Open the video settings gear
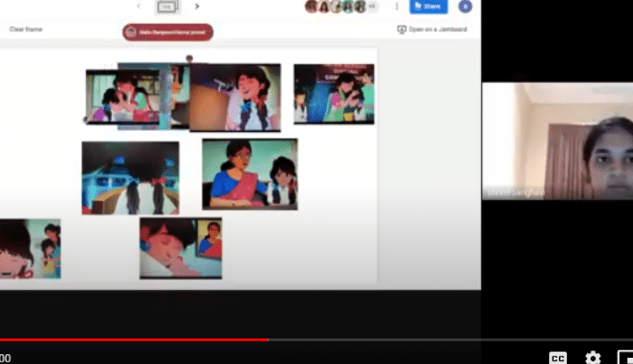The width and height of the screenshot is (633, 364). pyautogui.click(x=592, y=357)
